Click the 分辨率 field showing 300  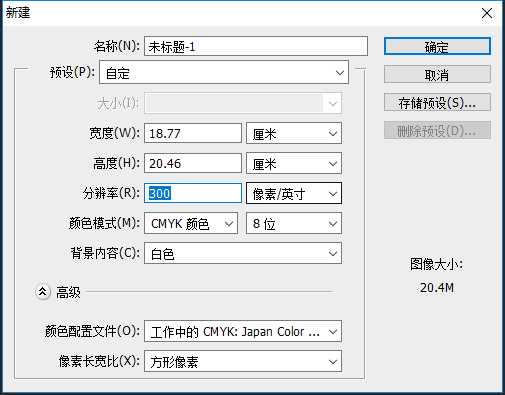pos(193,193)
